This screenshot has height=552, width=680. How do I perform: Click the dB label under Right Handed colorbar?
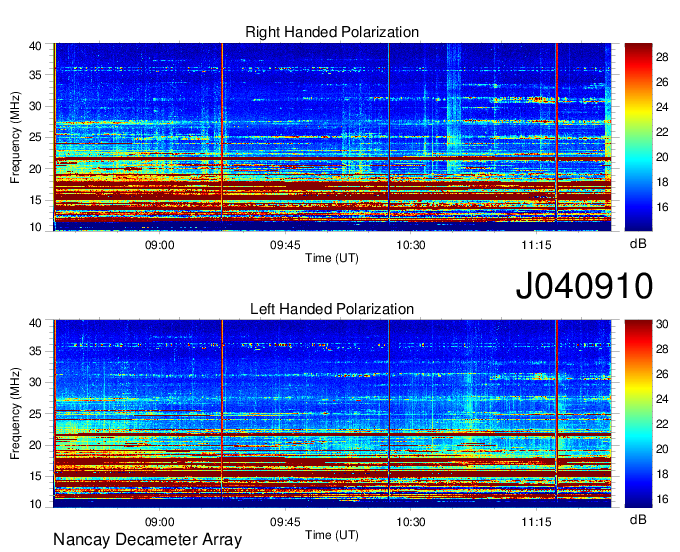(x=638, y=244)
